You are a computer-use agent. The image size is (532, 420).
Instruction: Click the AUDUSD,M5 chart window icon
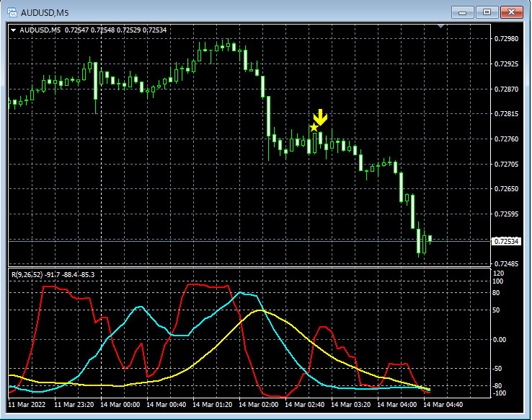coord(12,12)
